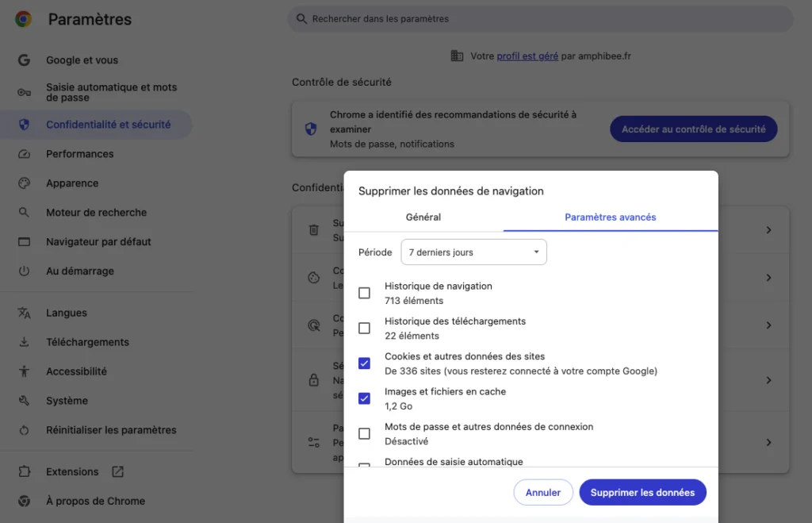Click the shield icon for Confidentialité et sécurité

[x=24, y=125]
